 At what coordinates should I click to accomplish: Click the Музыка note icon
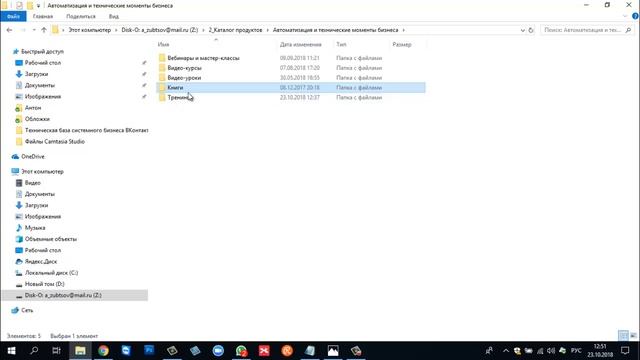[x=19, y=228]
